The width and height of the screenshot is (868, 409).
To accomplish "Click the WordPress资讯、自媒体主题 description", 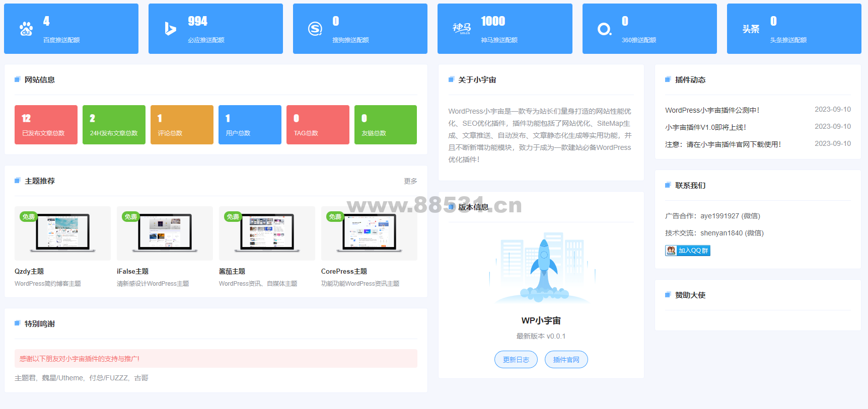I will 258,284.
